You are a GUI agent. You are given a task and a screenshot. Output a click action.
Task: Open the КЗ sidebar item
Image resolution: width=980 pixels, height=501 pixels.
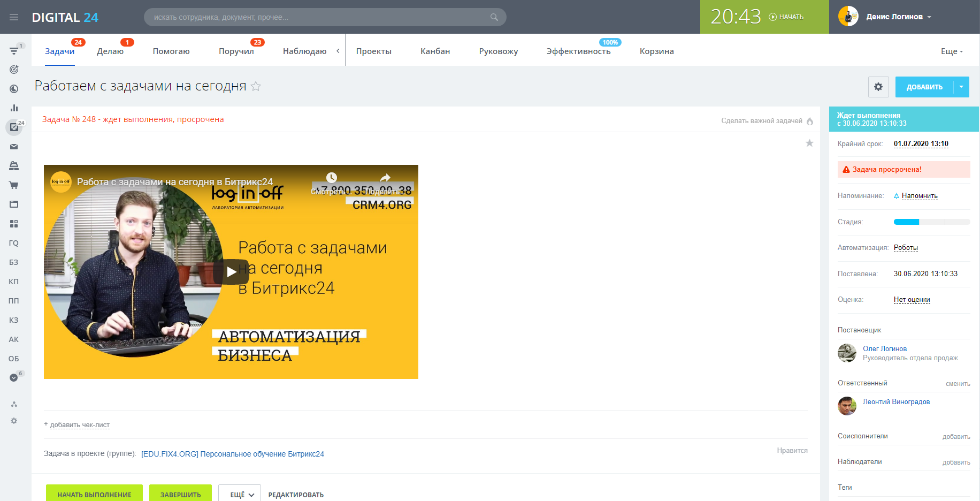[14, 320]
